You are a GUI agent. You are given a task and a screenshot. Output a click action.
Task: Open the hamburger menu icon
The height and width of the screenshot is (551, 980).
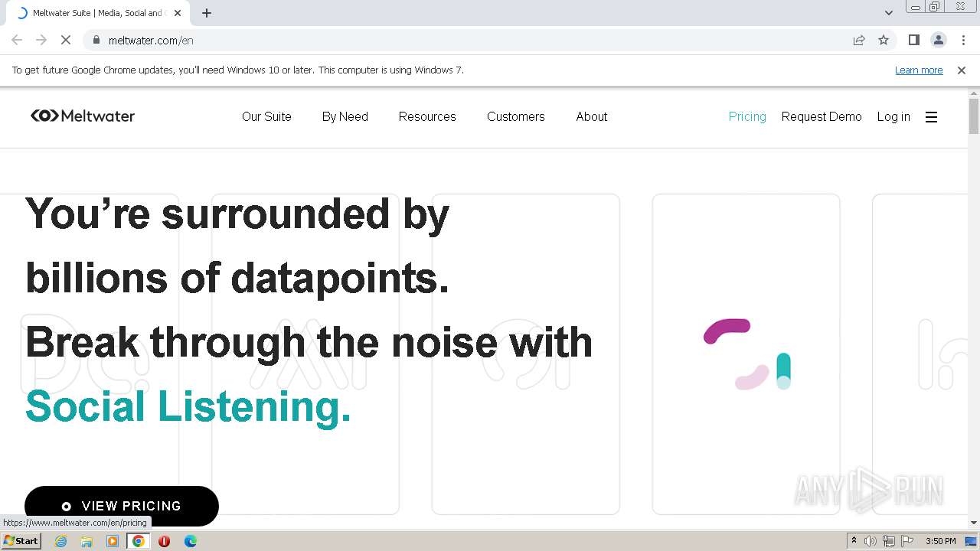click(x=931, y=117)
